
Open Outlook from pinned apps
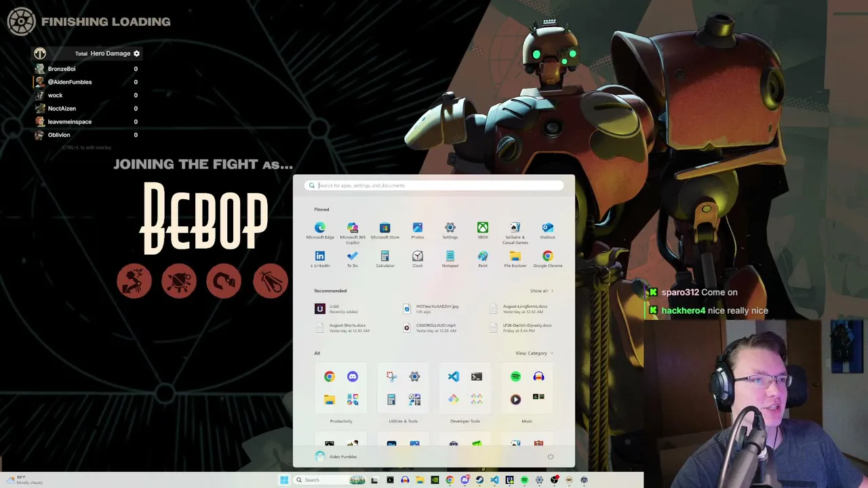(x=548, y=230)
